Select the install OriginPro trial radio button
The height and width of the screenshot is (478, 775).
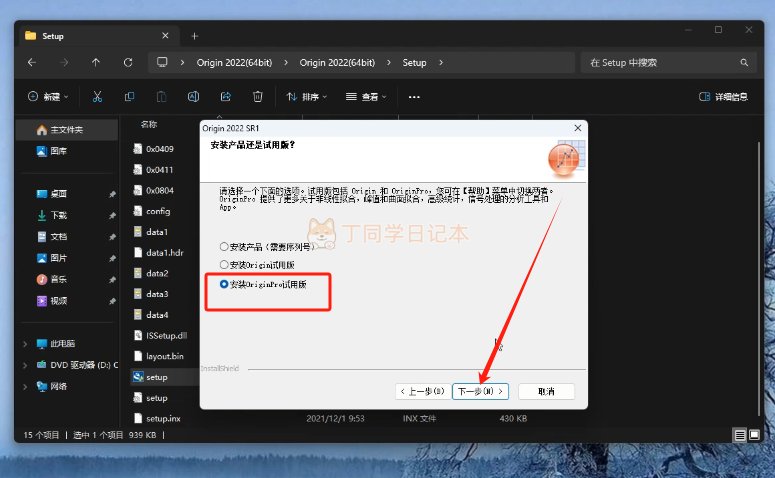coord(224,285)
